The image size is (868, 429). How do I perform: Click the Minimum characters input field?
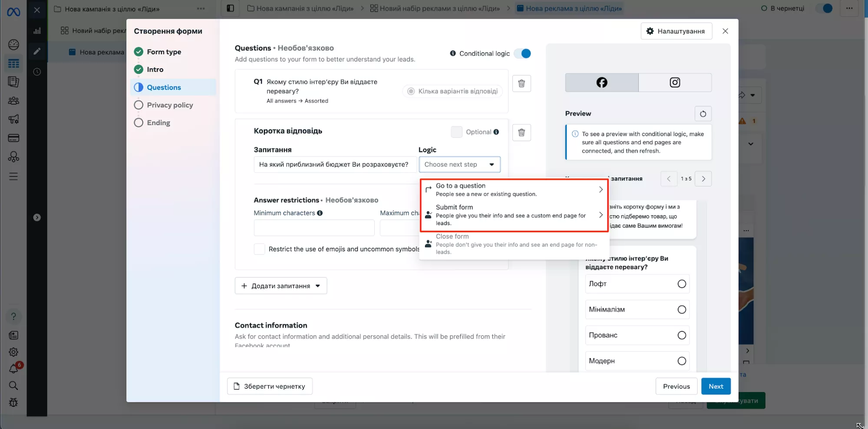[314, 228]
